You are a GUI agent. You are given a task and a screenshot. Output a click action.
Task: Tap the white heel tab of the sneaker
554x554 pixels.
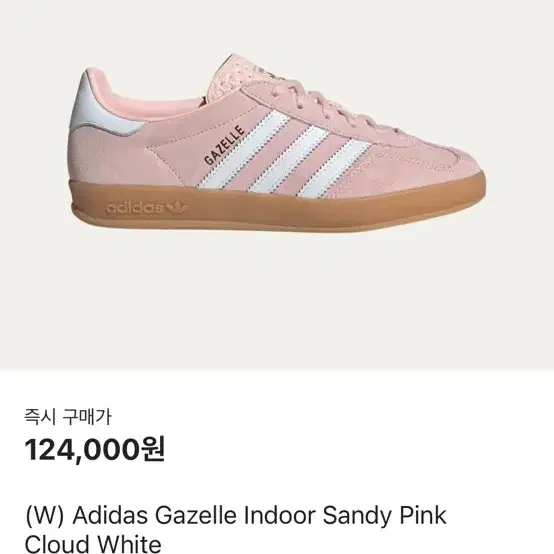pyautogui.click(x=102, y=106)
